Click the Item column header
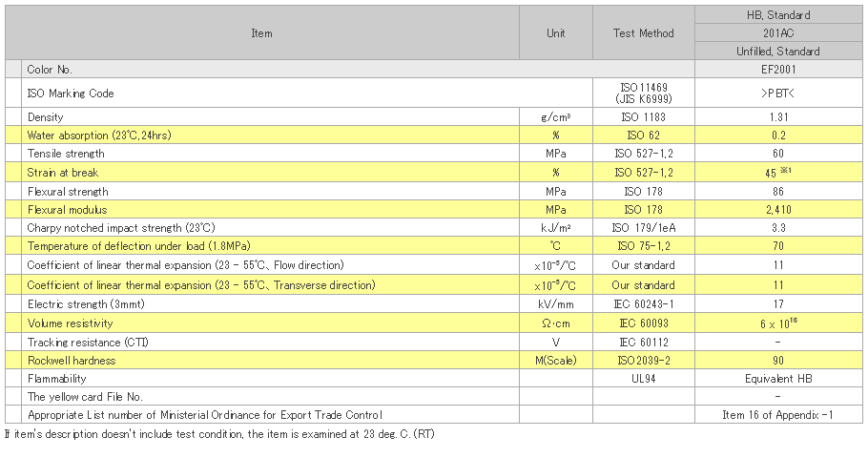This screenshot has width=868, height=458. [x=262, y=32]
